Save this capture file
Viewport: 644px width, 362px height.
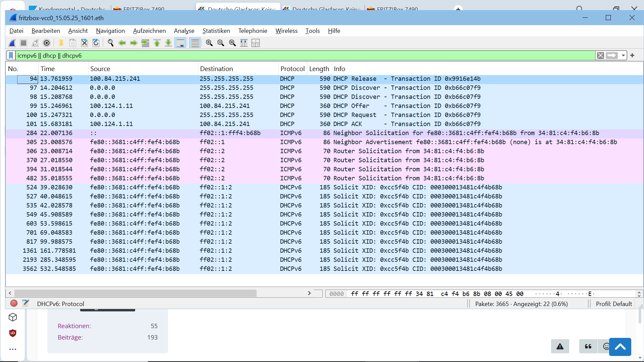tap(73, 43)
